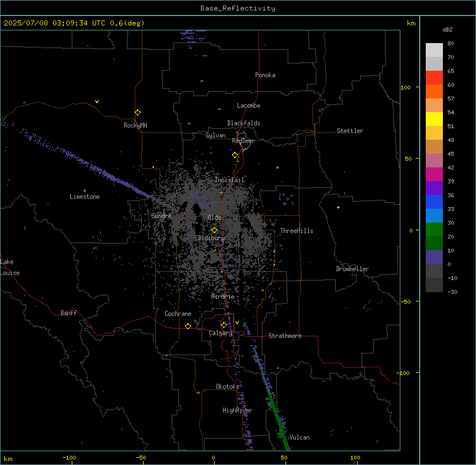Select the orange 57-60 dBZ legend swatch

[x=434, y=92]
